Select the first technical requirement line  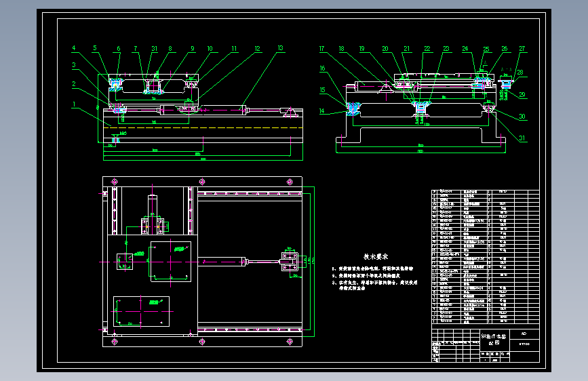tap(372, 268)
